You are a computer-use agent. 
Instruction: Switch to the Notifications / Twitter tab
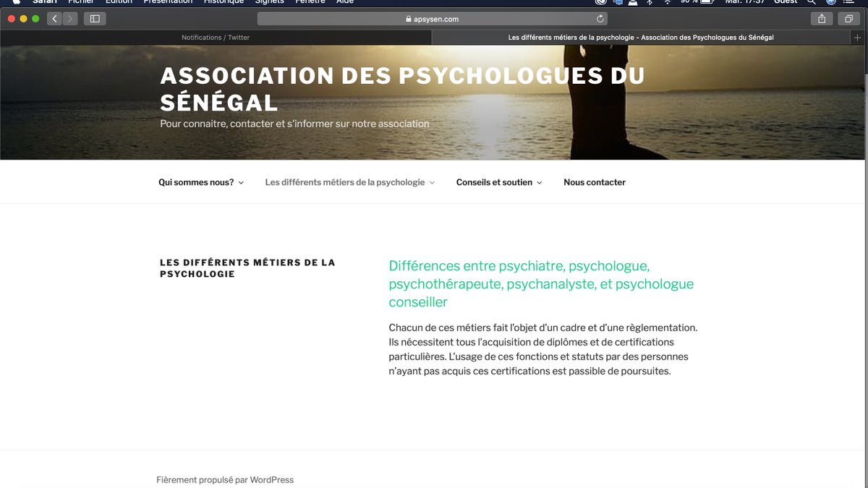click(216, 38)
